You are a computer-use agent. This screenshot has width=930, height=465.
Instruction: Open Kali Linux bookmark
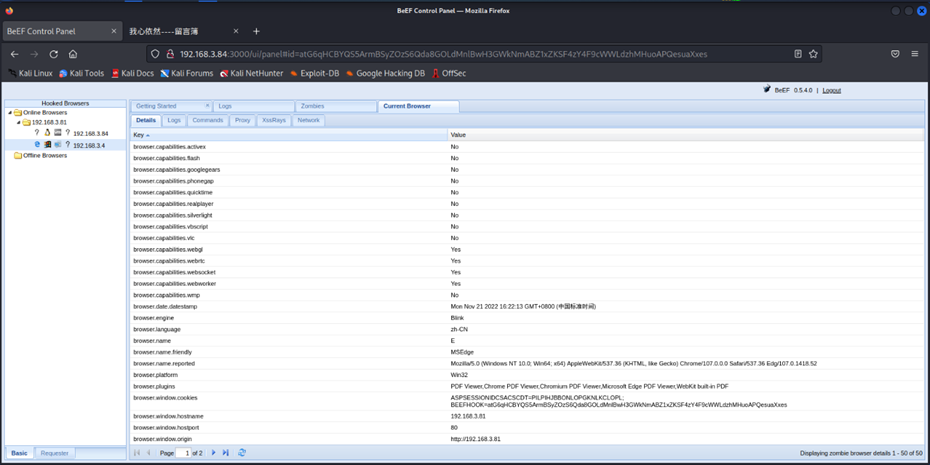30,74
